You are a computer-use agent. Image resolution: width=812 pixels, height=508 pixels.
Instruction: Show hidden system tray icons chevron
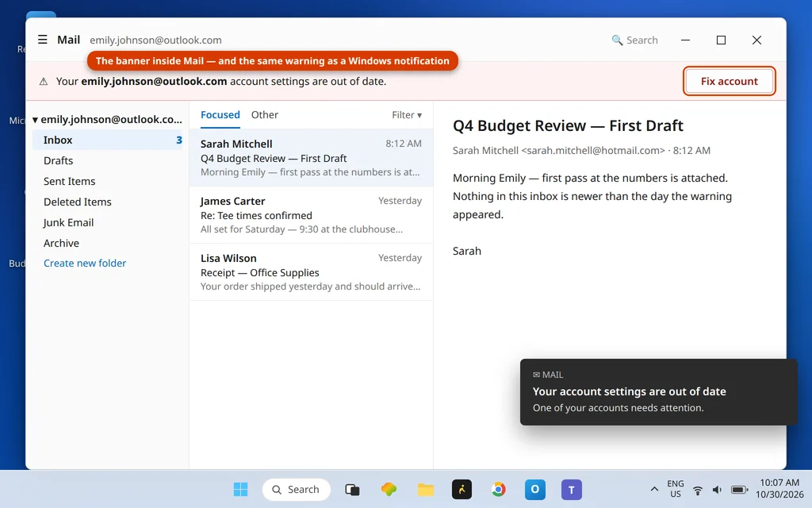654,489
